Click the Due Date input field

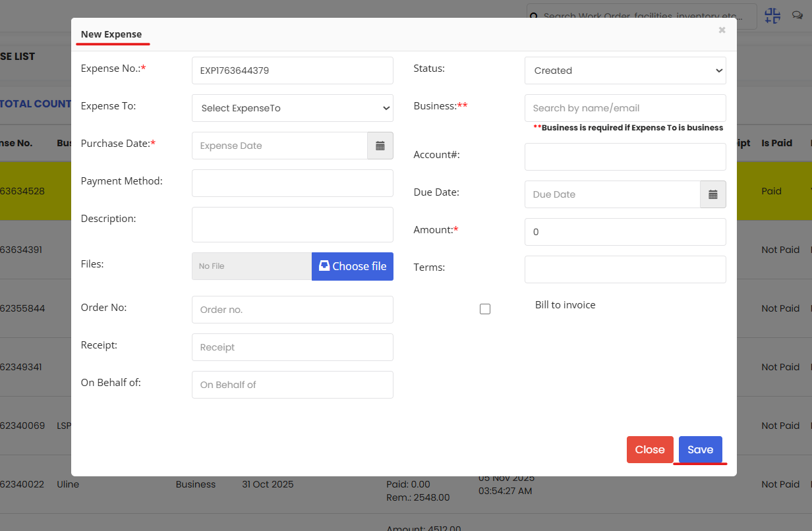click(x=612, y=194)
